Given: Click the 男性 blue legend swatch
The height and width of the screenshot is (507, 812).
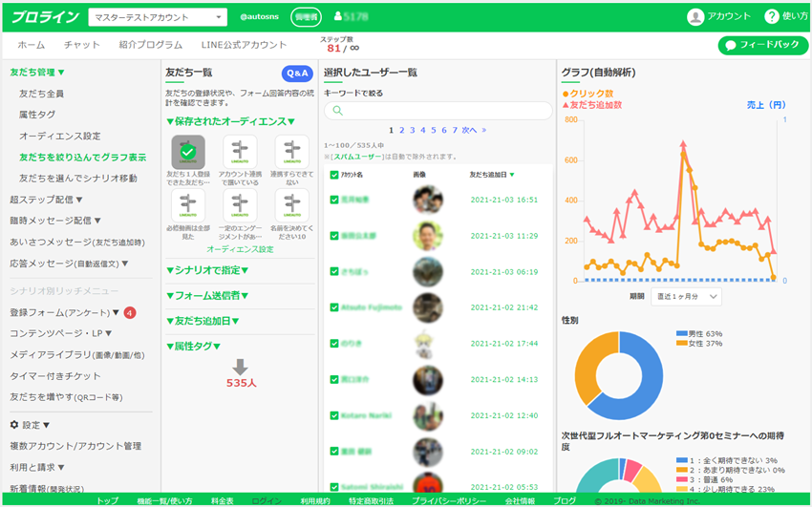Looking at the screenshot, I should (x=681, y=334).
